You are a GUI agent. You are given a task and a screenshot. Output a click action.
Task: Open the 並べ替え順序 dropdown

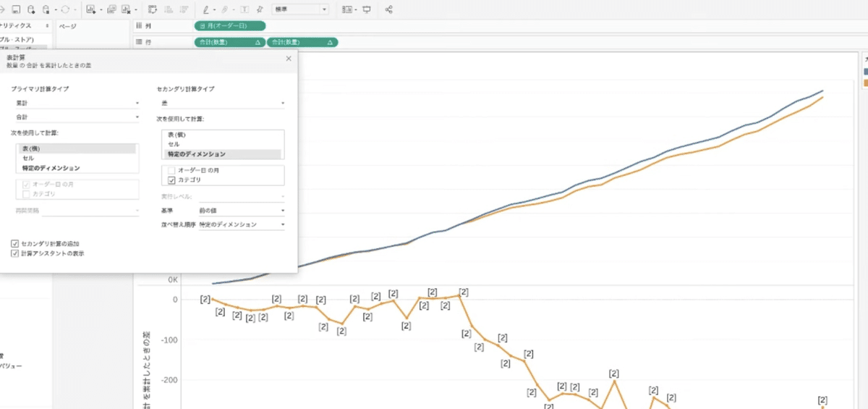click(x=242, y=224)
